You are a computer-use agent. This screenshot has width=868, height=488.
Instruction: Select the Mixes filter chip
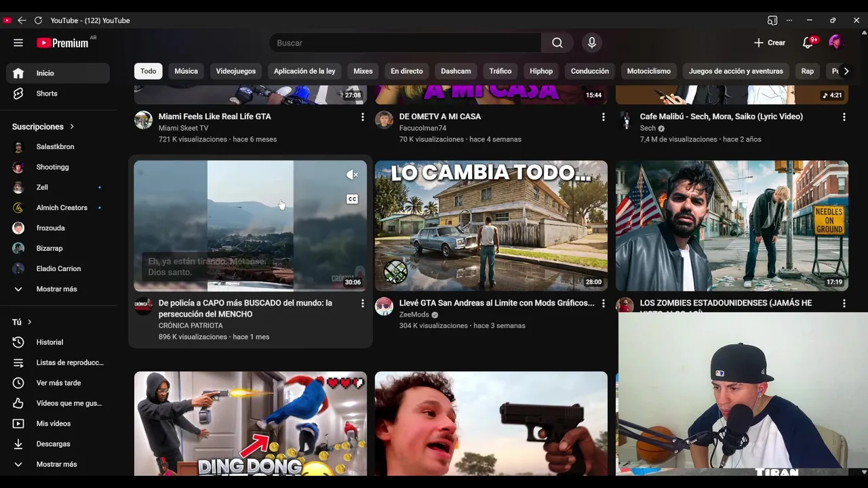363,71
